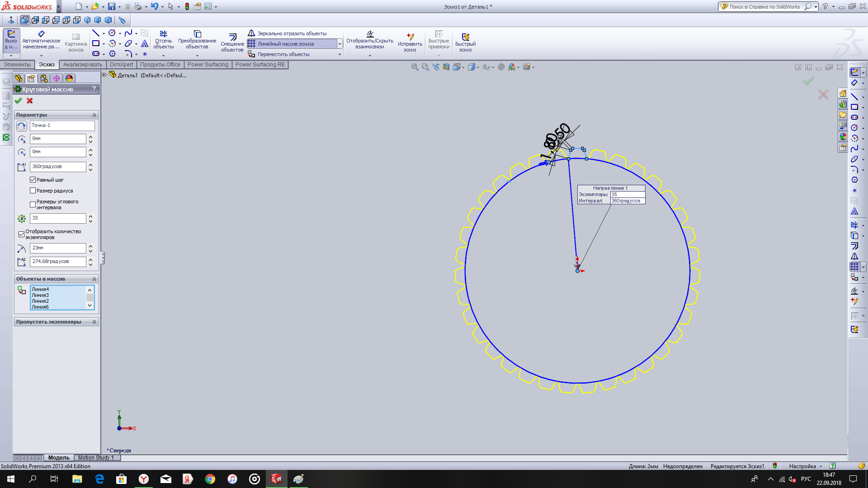Select the Analyze tab in ribbon
Image resolution: width=868 pixels, height=488 pixels.
coord(82,64)
